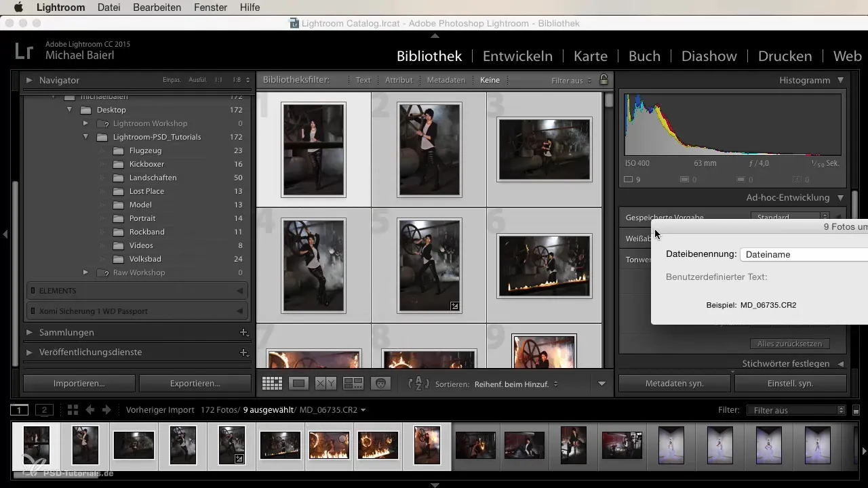Open people face view
Image resolution: width=868 pixels, height=488 pixels.
coord(381,383)
